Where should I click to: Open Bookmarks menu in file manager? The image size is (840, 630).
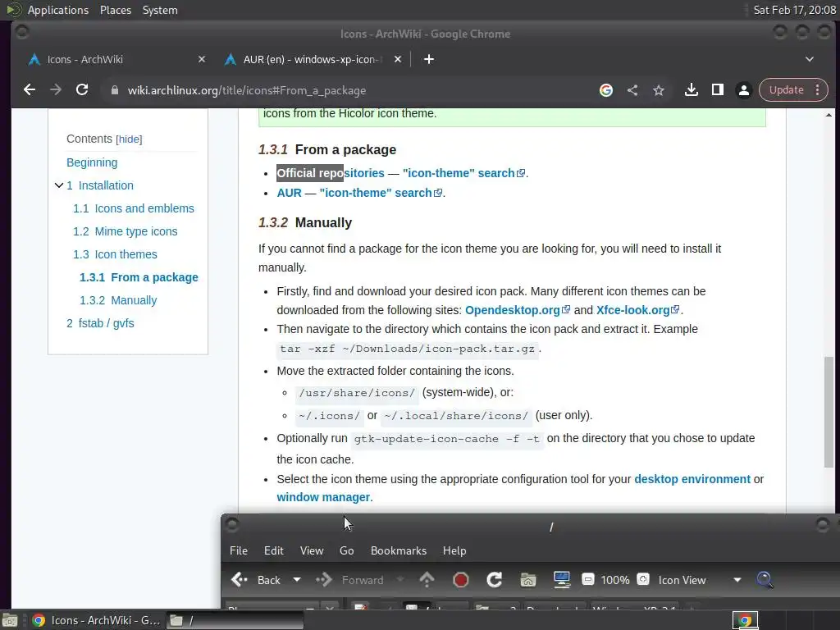coord(399,550)
